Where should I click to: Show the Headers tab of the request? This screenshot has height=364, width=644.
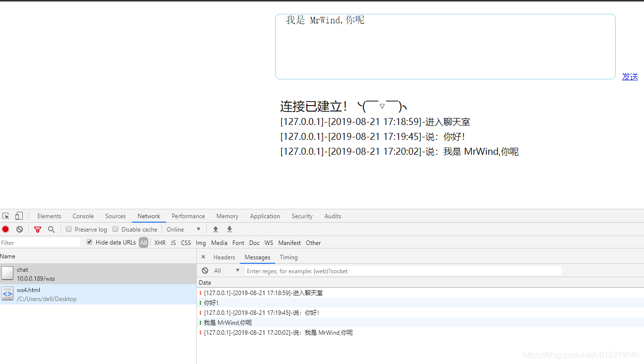tap(224, 257)
